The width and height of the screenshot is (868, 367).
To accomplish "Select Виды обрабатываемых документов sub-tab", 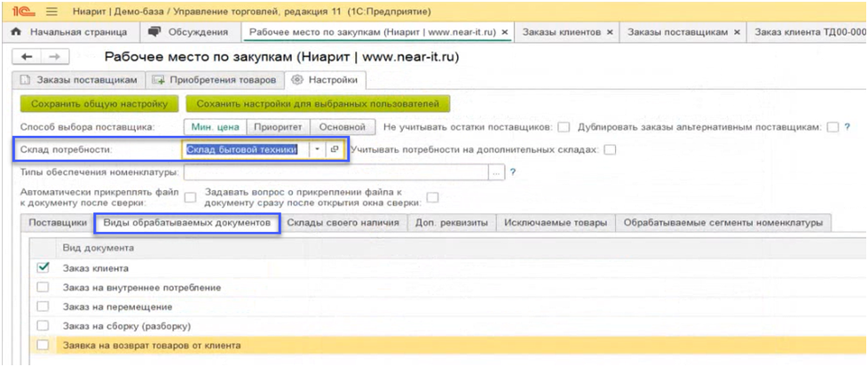I will click(x=187, y=222).
